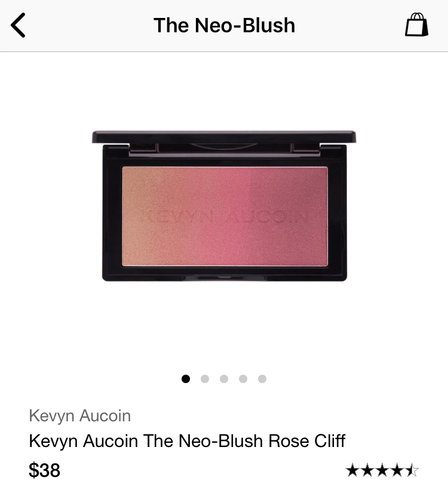Switch to the second product image dot
The height and width of the screenshot is (502, 448).
pos(205,379)
